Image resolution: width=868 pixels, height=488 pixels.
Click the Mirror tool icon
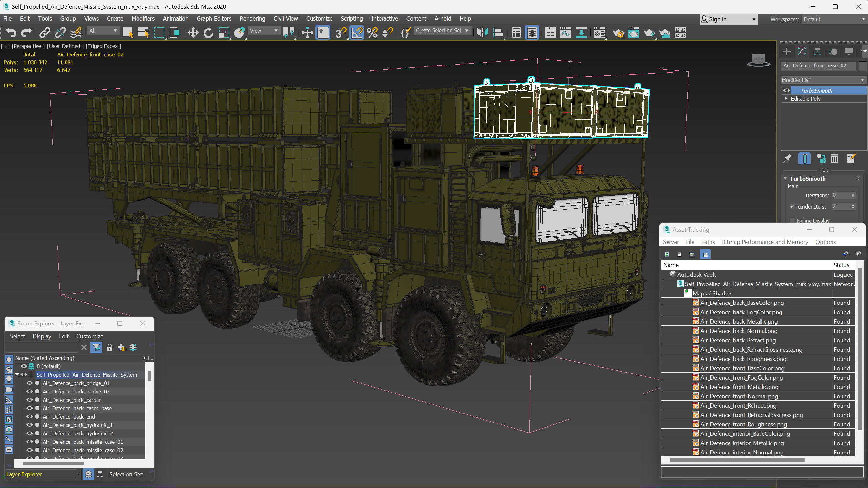(x=483, y=33)
